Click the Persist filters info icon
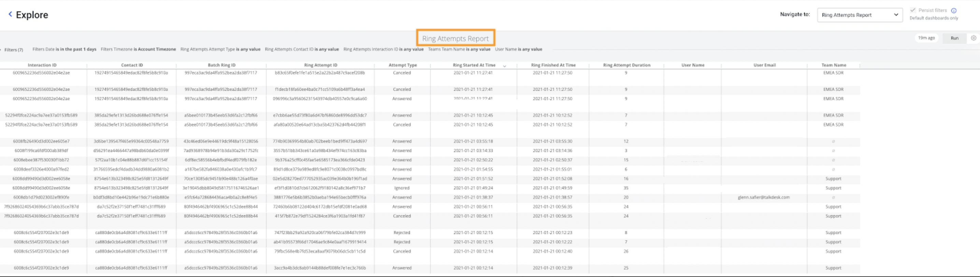The width and height of the screenshot is (980, 277). click(954, 11)
